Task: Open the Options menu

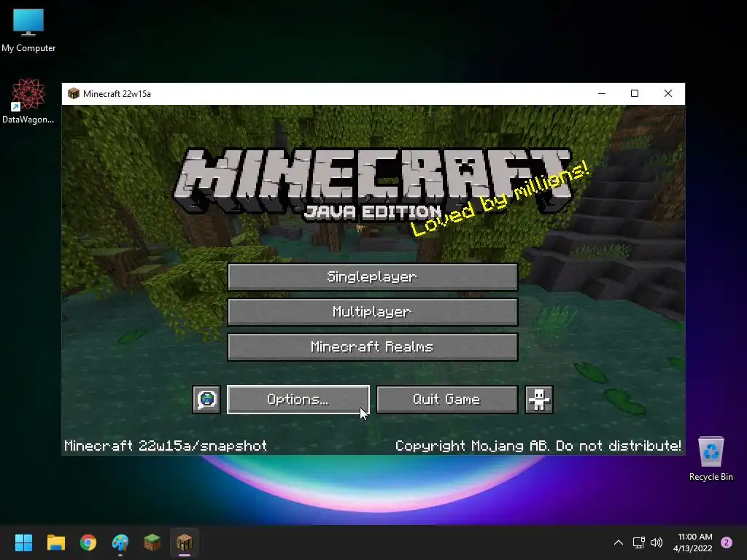Action: pos(298,400)
